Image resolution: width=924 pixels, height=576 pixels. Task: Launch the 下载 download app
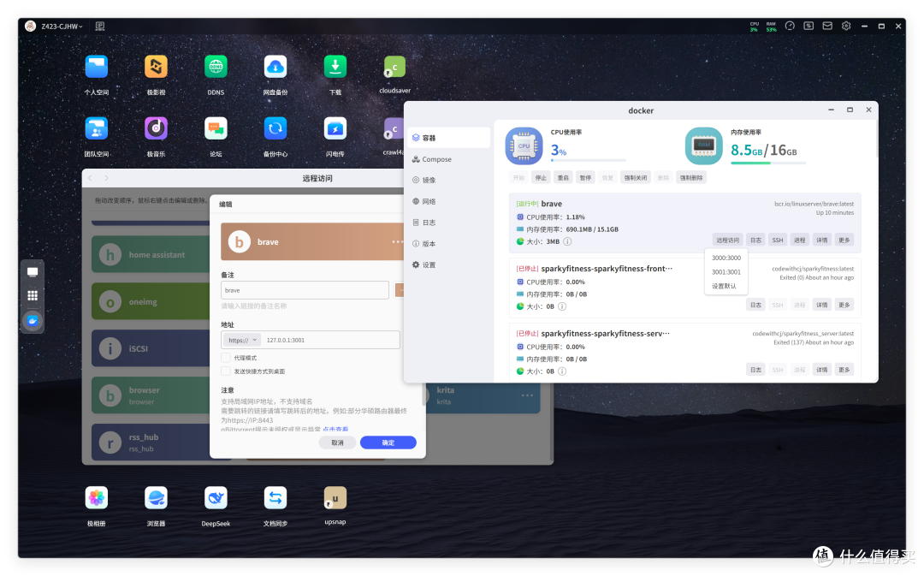pos(335,67)
